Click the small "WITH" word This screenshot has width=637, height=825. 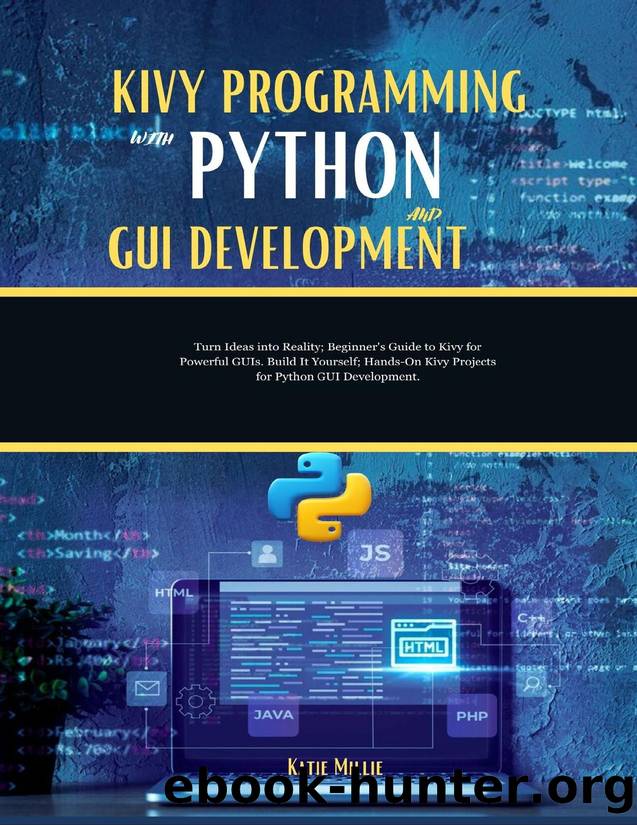(x=151, y=139)
